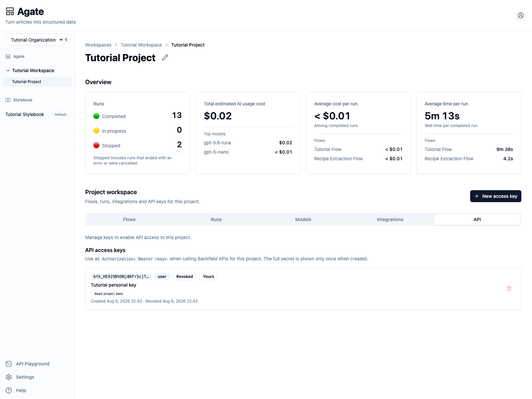Click the Help question mark icon

point(9,390)
